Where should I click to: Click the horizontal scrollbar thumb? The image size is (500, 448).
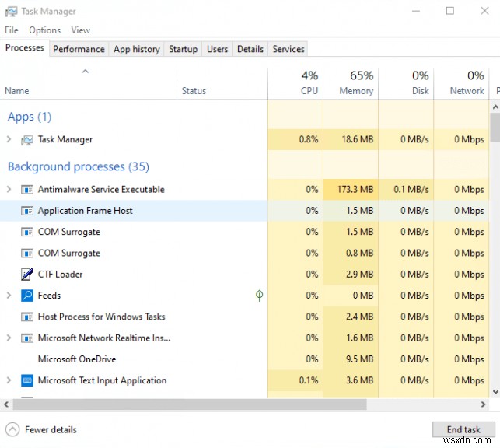(190, 404)
